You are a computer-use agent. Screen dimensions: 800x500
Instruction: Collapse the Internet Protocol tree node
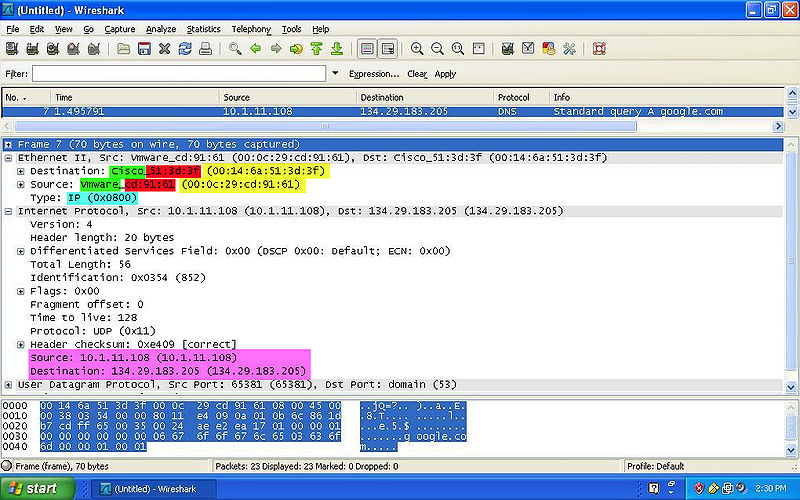(x=8, y=211)
